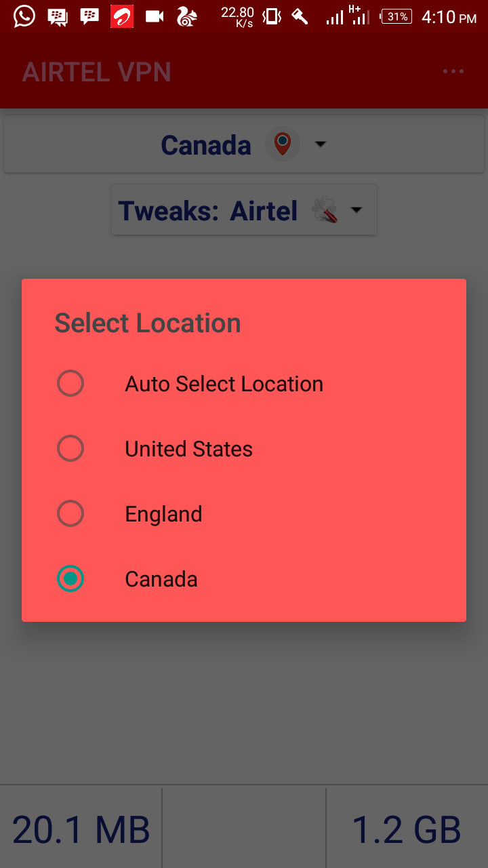Tap the red location pin icon
The width and height of the screenshot is (488, 868).
[x=283, y=144]
